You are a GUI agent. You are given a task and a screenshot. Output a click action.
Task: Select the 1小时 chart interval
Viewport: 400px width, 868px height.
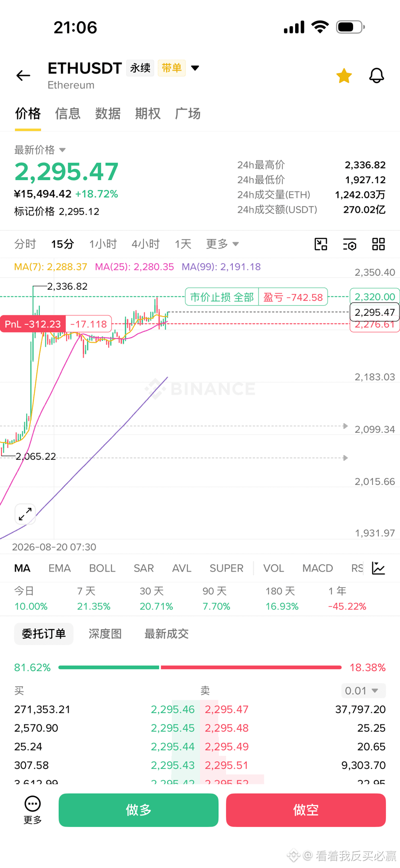point(103,244)
